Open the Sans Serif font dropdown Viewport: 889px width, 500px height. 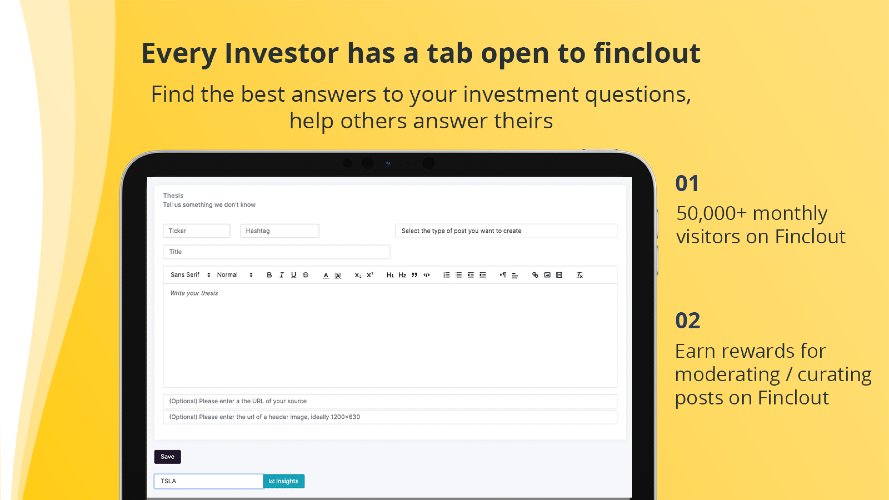tap(190, 275)
